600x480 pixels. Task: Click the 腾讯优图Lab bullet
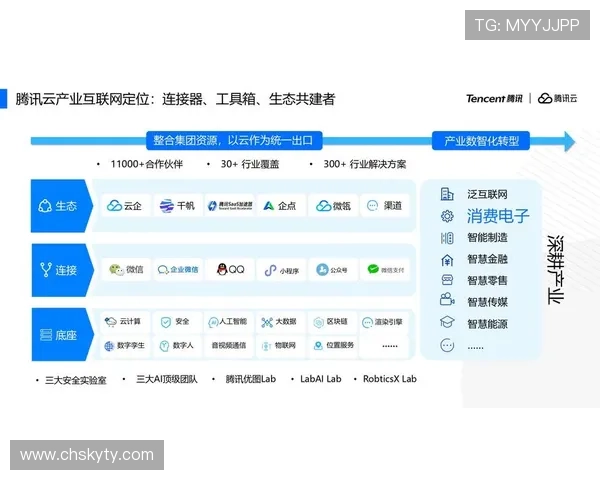251,379
